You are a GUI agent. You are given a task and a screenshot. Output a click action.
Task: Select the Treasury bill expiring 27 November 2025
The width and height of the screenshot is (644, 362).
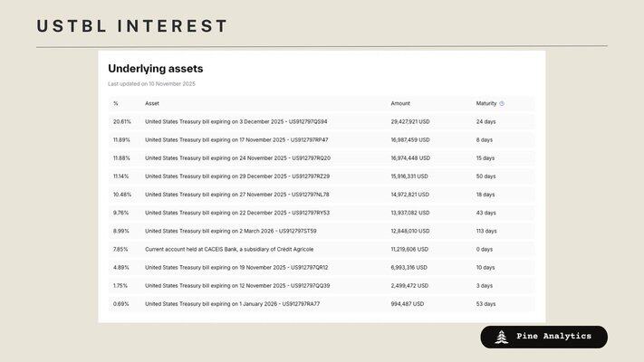pyautogui.click(x=237, y=195)
